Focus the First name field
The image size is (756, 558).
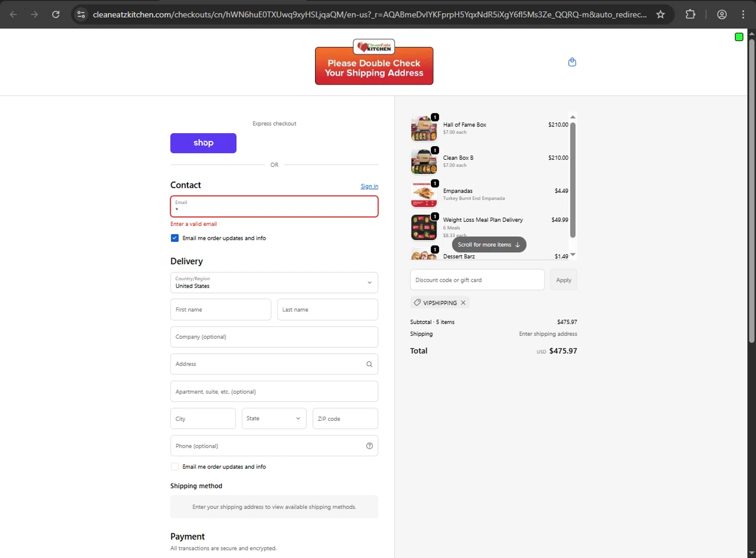(x=221, y=309)
